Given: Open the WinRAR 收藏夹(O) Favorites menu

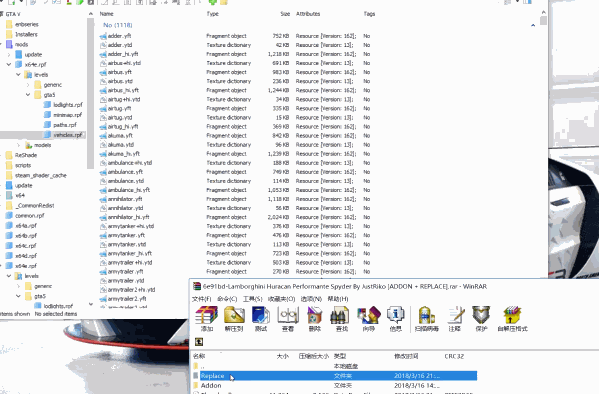Looking at the screenshot, I should pyautogui.click(x=282, y=299).
